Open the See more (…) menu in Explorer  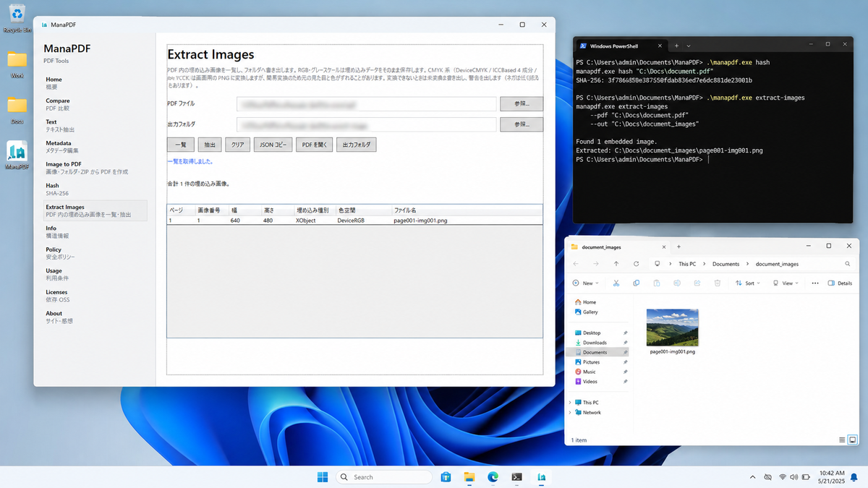pos(815,283)
